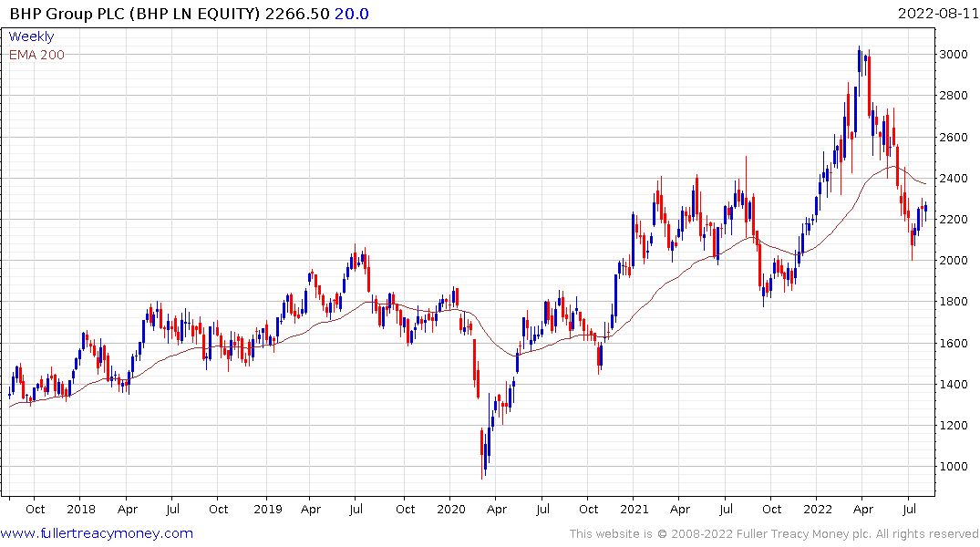Click the 2000 price axis label
Image resolution: width=980 pixels, height=547 pixels.
[x=954, y=261]
